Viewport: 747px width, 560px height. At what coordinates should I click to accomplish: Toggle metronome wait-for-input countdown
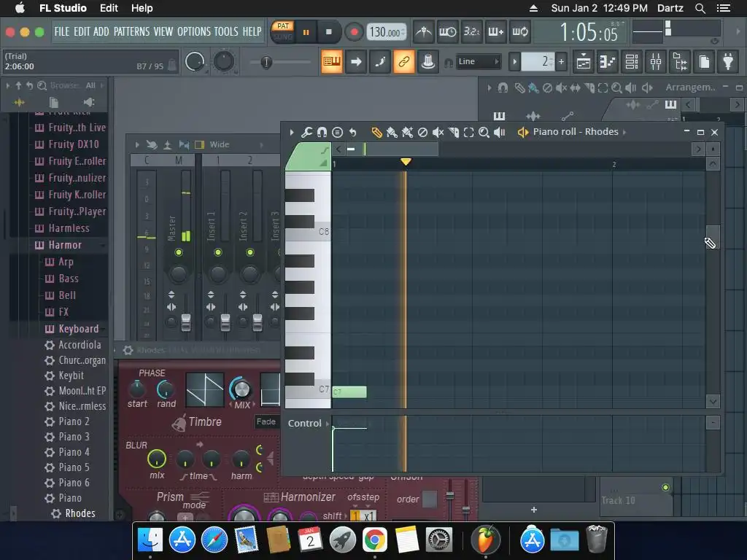(447, 32)
